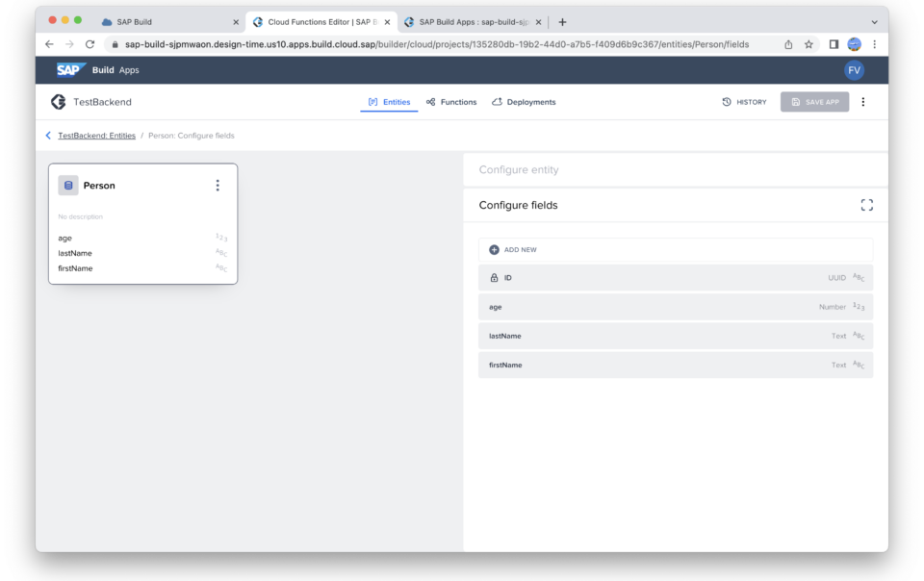Click firstName in the Person entity card

[x=75, y=268]
